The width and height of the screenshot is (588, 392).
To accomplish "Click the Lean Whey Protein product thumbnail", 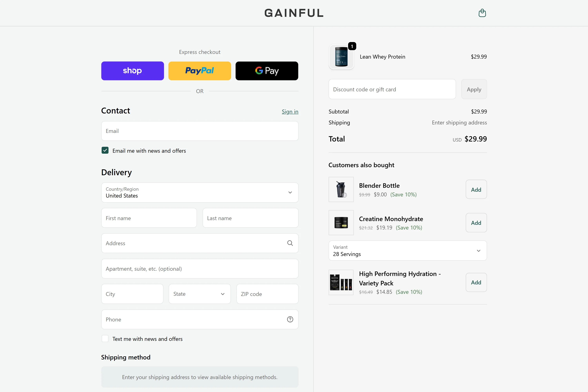I will point(341,57).
